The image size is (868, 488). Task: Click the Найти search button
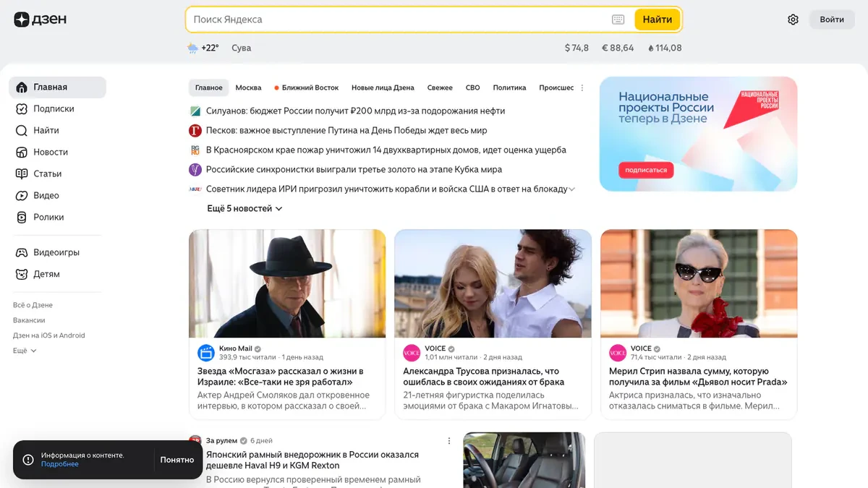658,20
